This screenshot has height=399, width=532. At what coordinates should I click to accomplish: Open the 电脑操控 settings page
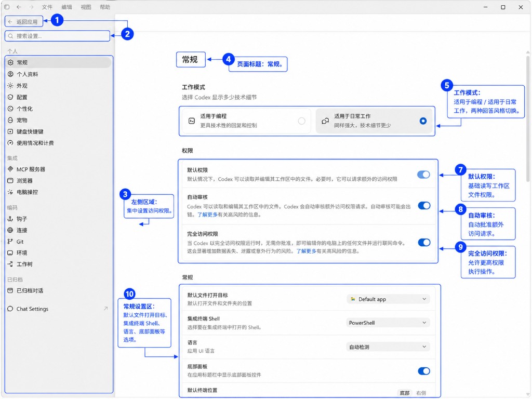click(58, 192)
